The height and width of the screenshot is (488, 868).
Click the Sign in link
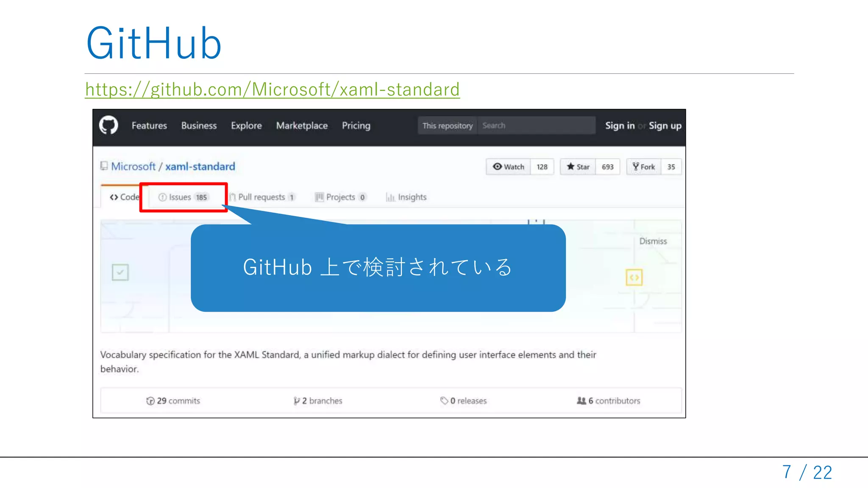(620, 125)
